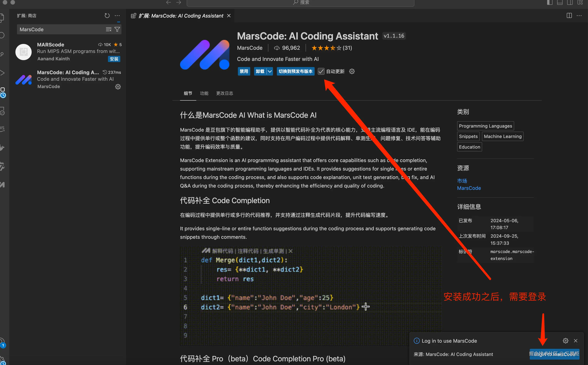Image resolution: width=588 pixels, height=365 pixels.
Task: Toggle the bottom panel layout icon
Action: click(560, 3)
